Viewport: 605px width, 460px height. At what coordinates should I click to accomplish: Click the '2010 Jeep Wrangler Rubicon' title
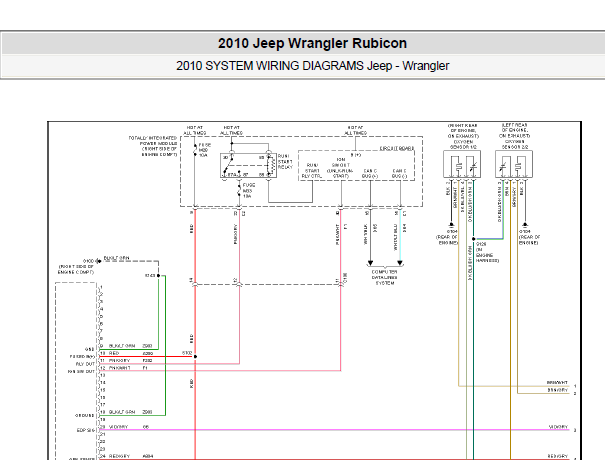point(312,43)
